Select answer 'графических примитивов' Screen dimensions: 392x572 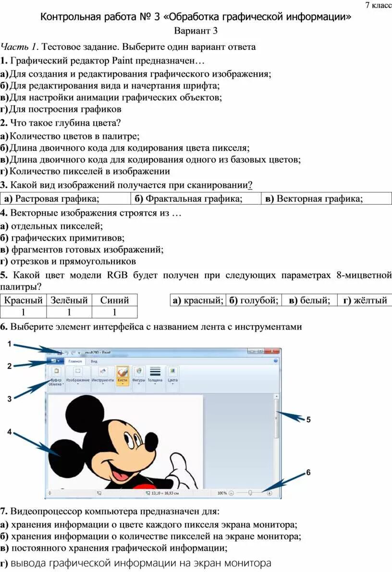coord(62,238)
